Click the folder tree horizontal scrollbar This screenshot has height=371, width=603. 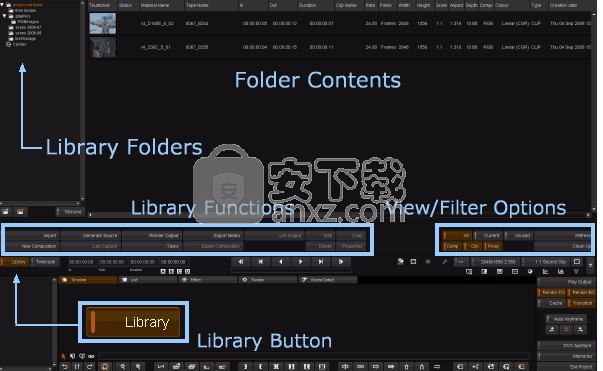40,203
